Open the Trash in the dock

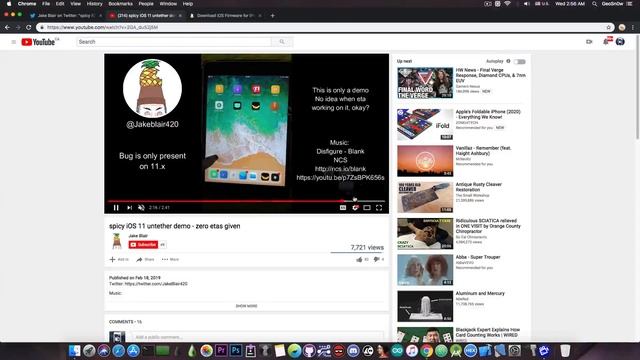[x=565, y=351]
